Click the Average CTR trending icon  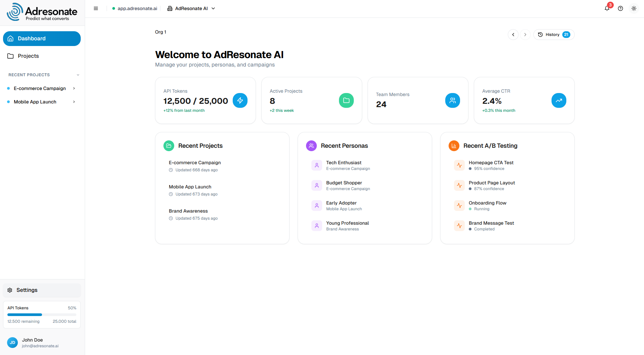click(559, 100)
